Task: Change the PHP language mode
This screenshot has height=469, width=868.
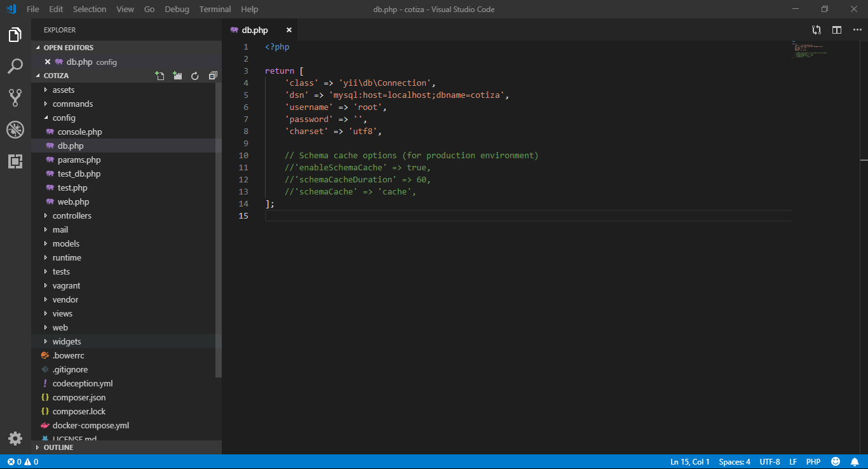Action: pos(813,462)
